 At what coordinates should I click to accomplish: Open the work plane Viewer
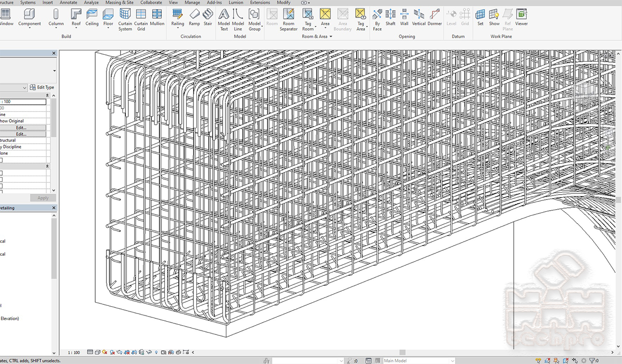[x=521, y=17]
